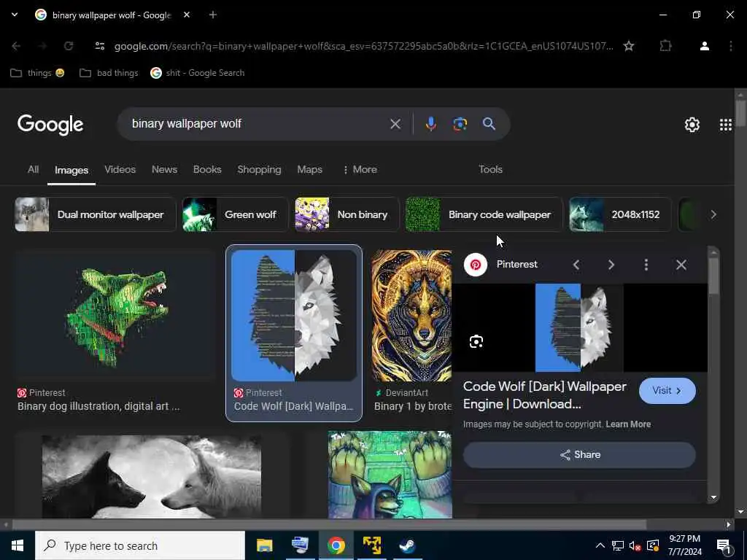Viewport: 747px width, 560px height.
Task: Click the black and white wolves thumbnail
Action: (x=152, y=476)
